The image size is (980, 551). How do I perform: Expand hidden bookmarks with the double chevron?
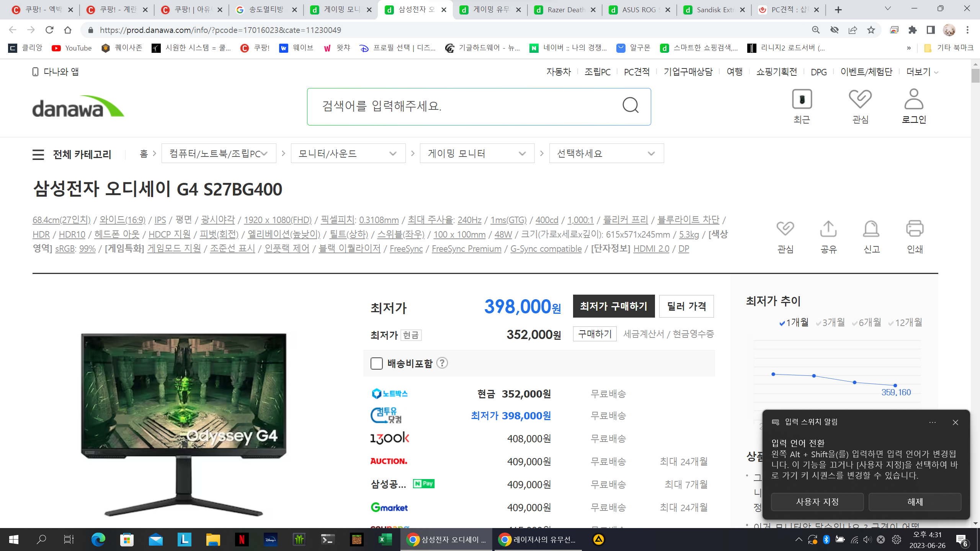pos(909,48)
